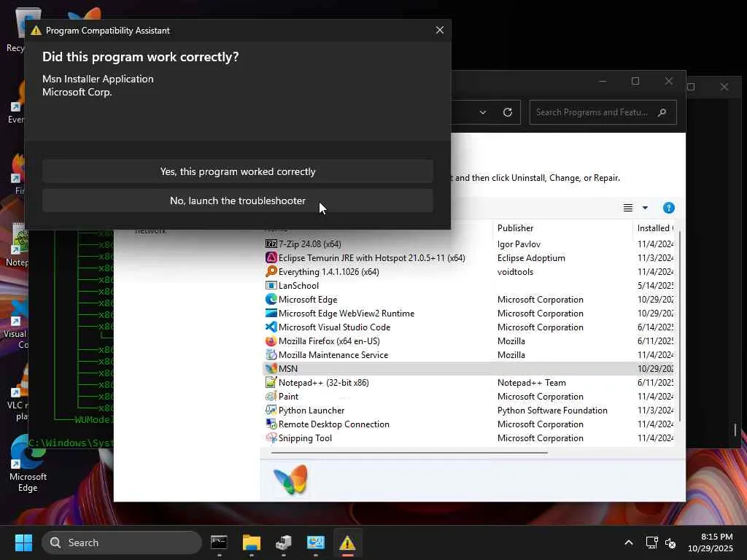Viewport: 747px width, 560px height.
Task: Open Microsoft Edge desktop shortcut
Action: pyautogui.click(x=28, y=463)
